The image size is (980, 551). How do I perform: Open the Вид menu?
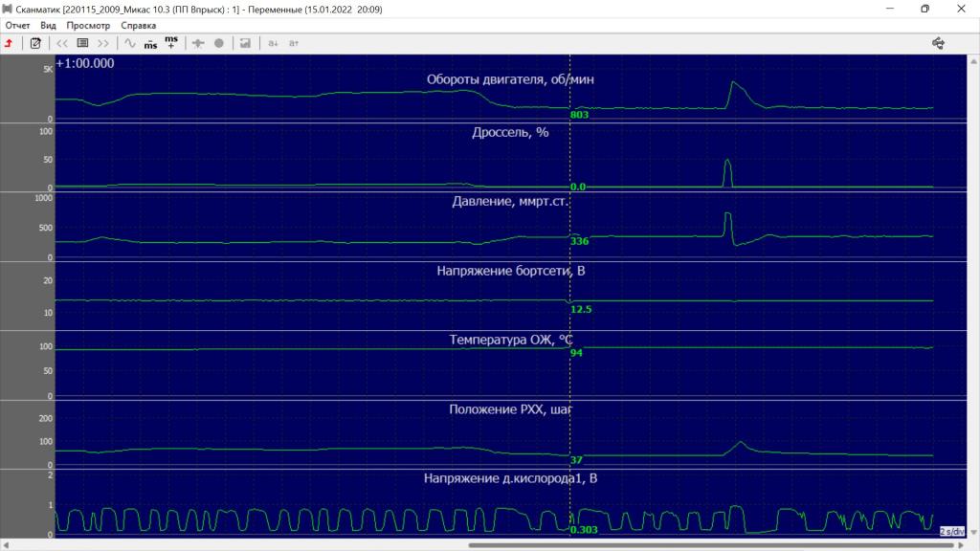point(48,26)
